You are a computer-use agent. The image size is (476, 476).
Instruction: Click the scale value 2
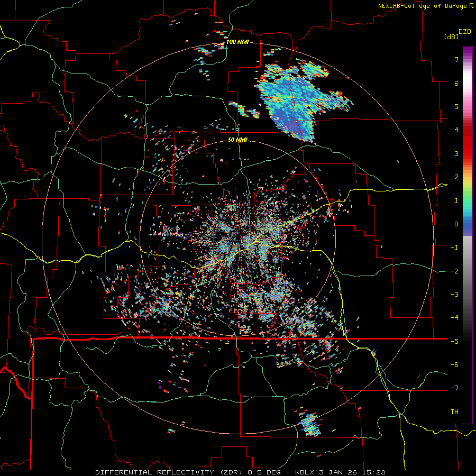456,177
